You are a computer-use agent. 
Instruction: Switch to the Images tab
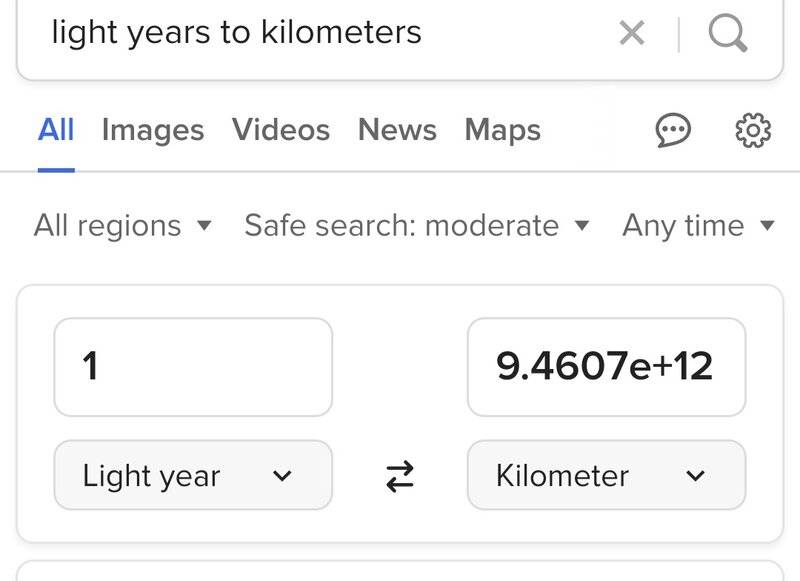(153, 130)
